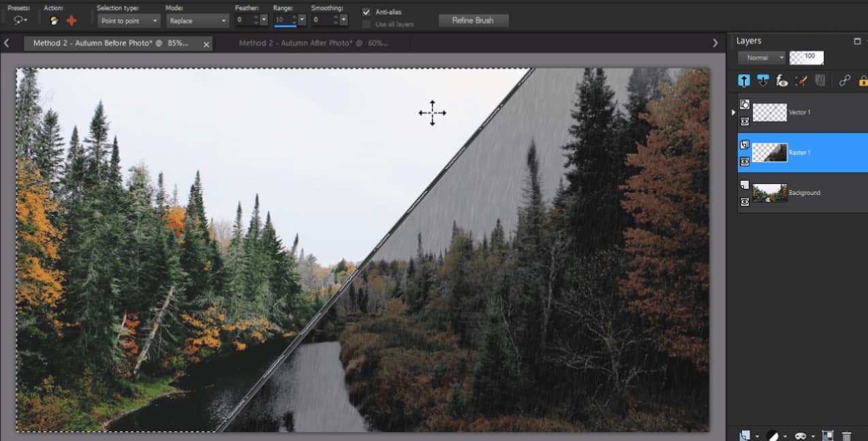Click the Lock Transparency padlock icon
This screenshot has width=868, height=441.
pos(863,80)
